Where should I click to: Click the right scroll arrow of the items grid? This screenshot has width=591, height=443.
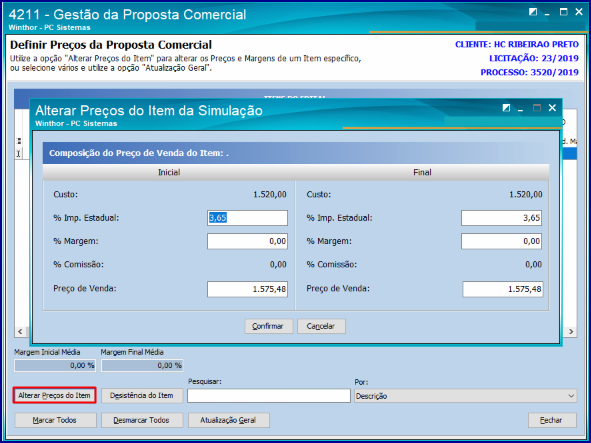pos(571,331)
